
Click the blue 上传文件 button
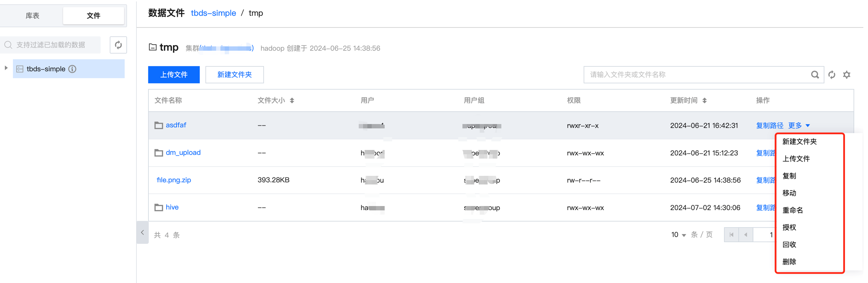pyautogui.click(x=174, y=74)
